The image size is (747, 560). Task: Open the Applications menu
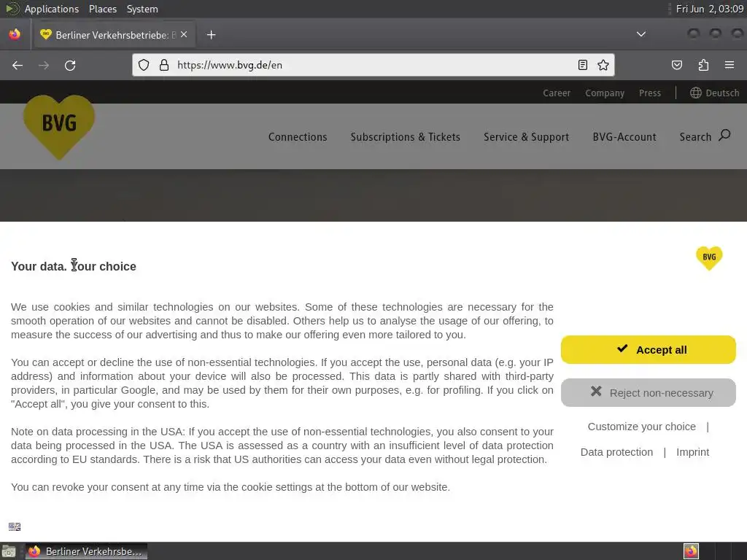pos(52,9)
